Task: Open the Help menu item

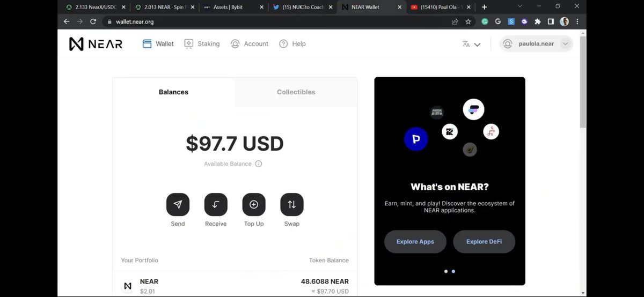Action: (x=292, y=44)
